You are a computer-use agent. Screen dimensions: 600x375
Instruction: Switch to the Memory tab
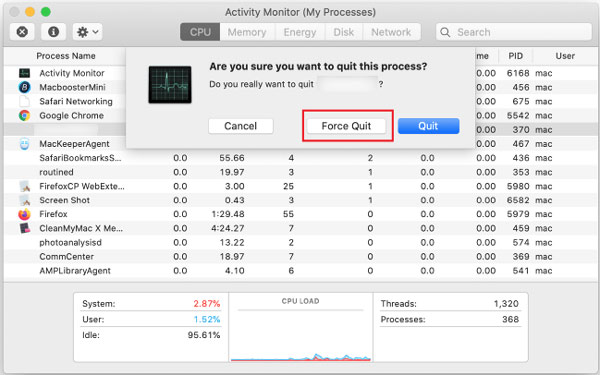(247, 32)
